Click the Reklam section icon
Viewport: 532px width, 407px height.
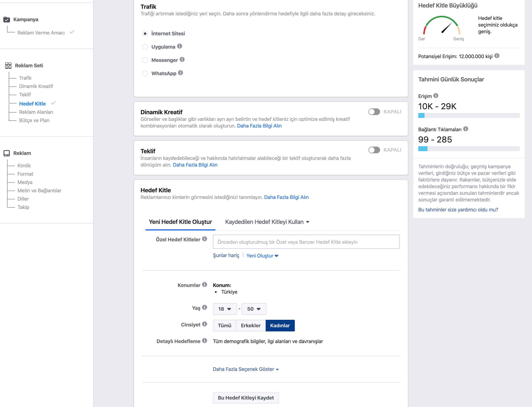tap(7, 153)
